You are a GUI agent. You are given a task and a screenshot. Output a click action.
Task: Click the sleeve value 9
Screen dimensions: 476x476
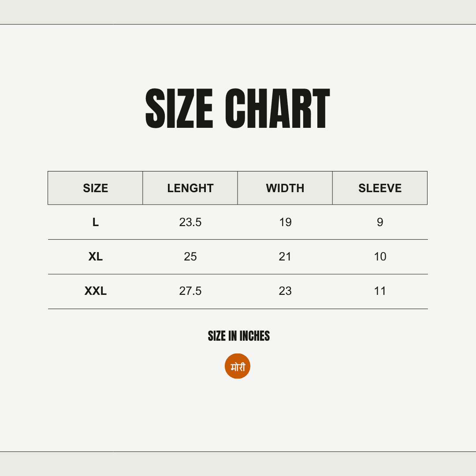tap(380, 222)
